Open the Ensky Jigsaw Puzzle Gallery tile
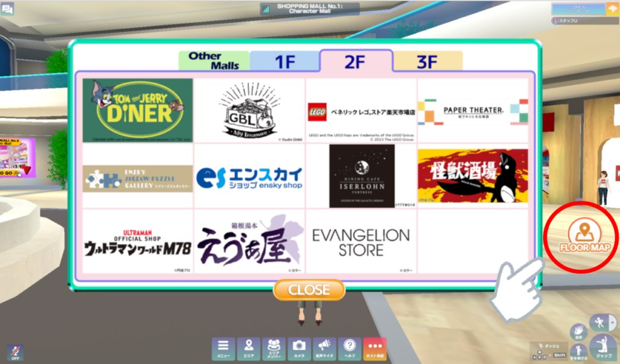This screenshot has height=364, width=620. pyautogui.click(x=137, y=176)
